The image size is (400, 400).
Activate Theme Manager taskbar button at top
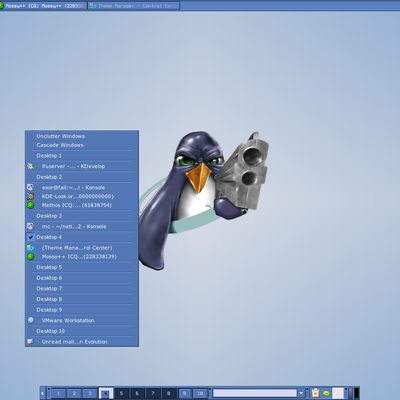(x=134, y=6)
